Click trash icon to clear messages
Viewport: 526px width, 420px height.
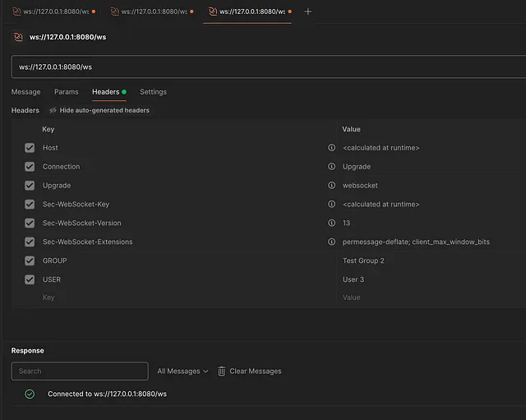[222, 372]
